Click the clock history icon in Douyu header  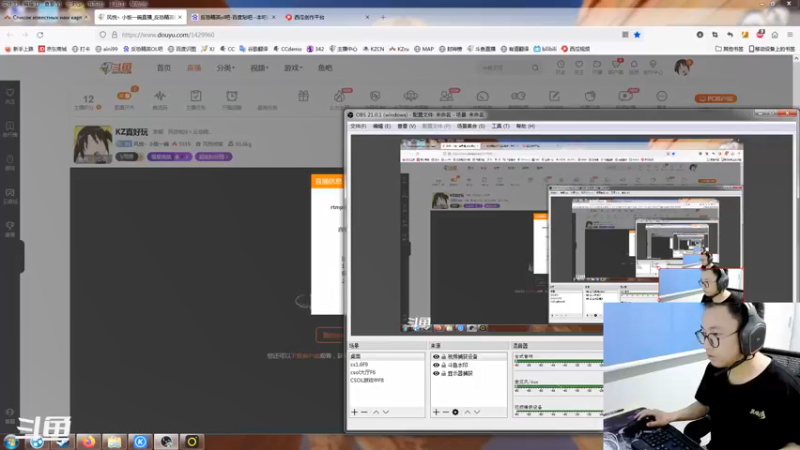click(x=560, y=64)
